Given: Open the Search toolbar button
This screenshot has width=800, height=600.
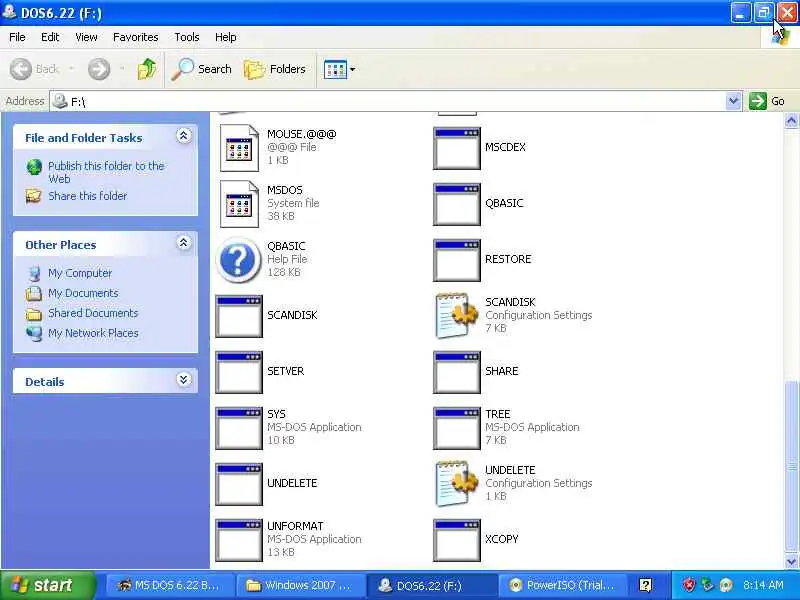Looking at the screenshot, I should click(x=202, y=69).
